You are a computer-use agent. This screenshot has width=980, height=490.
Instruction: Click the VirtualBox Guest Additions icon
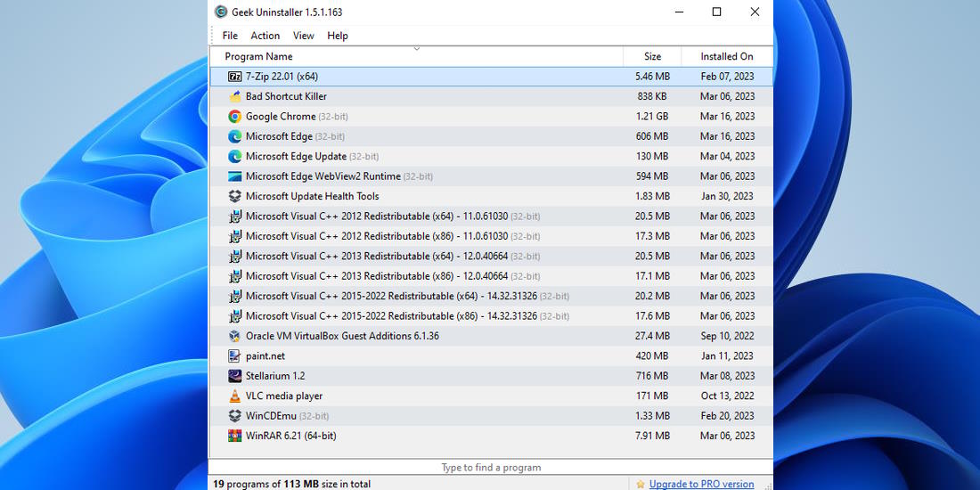pos(235,336)
